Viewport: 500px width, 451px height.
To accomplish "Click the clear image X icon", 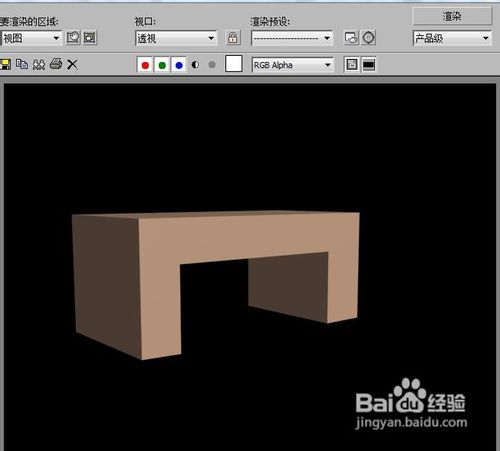I will 72,64.
